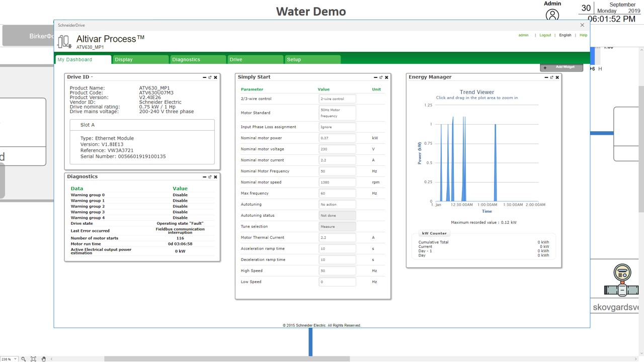The width and height of the screenshot is (644, 362).
Task: Open the Setup tab
Action: [x=313, y=59]
